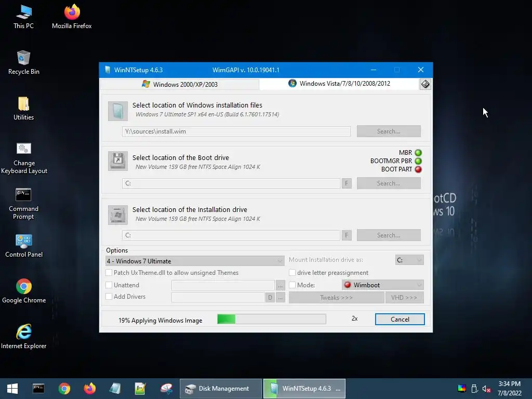Screen dimensions: 532x399
Task: Click the Unattend browse ... button
Action: tap(280, 285)
